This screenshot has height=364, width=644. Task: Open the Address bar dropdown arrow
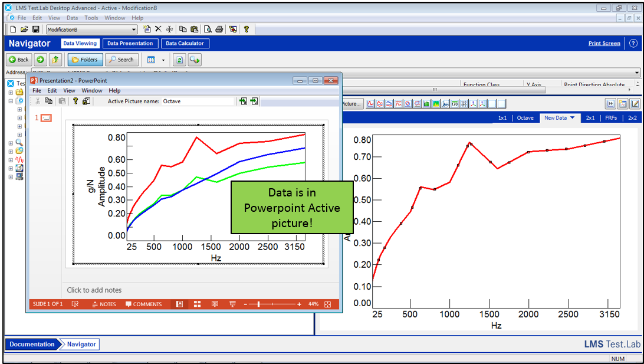pos(637,73)
